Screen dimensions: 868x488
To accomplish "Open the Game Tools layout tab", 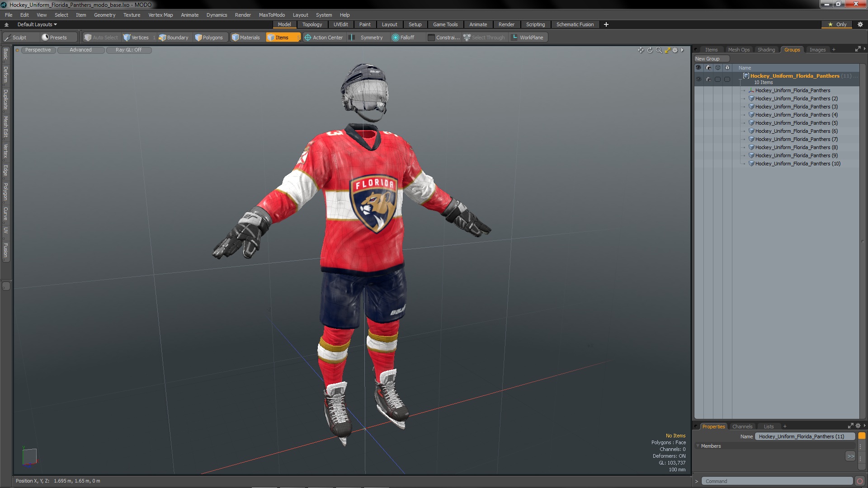I will pyautogui.click(x=445, y=24).
